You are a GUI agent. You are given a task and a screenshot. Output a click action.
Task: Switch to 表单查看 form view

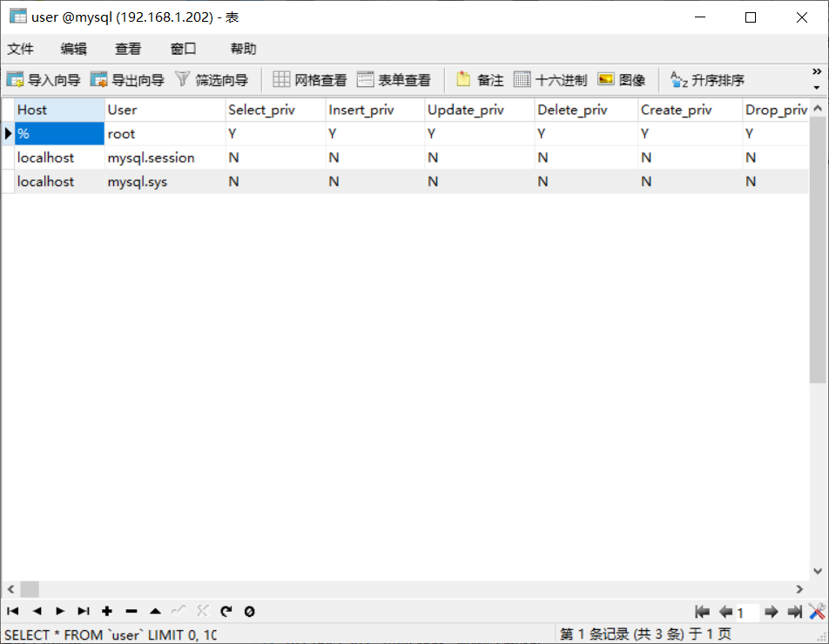pyautogui.click(x=394, y=80)
